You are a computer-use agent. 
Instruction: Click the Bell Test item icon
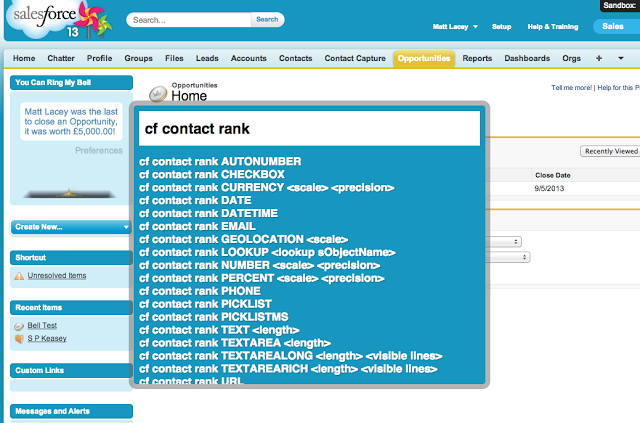point(19,326)
